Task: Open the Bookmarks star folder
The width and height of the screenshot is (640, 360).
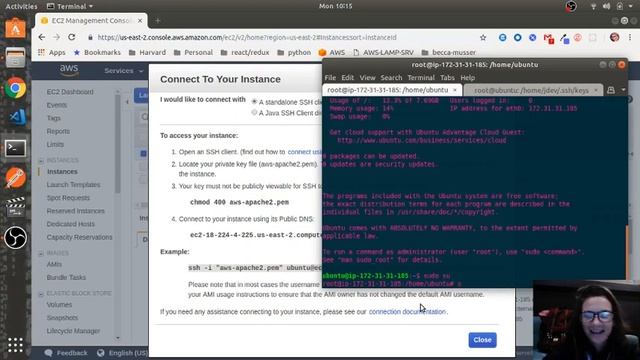Action: 97,52
